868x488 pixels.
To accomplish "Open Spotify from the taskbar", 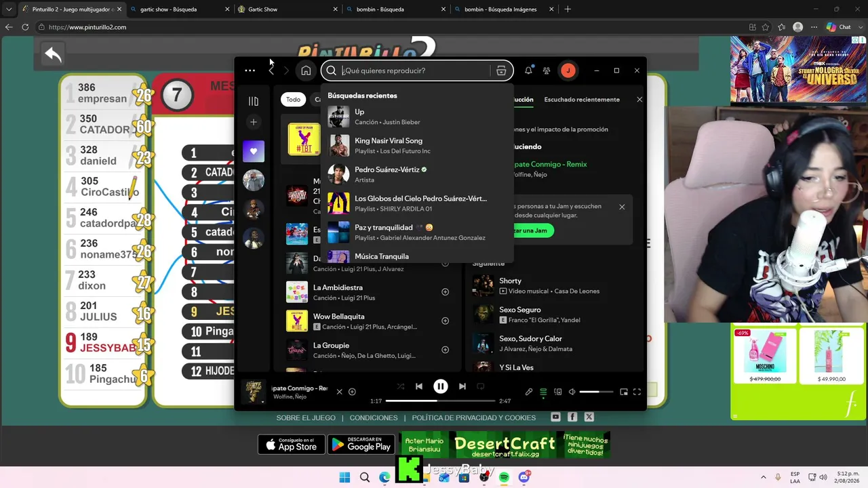I will point(504,477).
